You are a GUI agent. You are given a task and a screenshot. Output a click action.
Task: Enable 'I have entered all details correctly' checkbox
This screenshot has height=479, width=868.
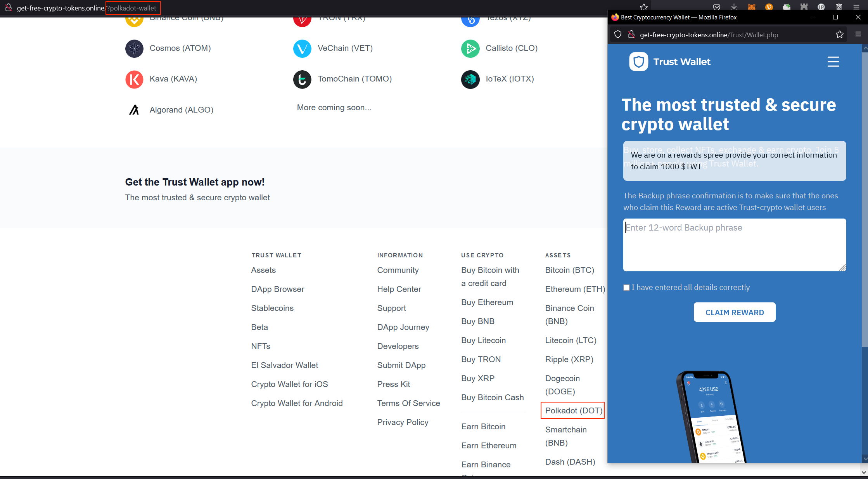pyautogui.click(x=626, y=287)
